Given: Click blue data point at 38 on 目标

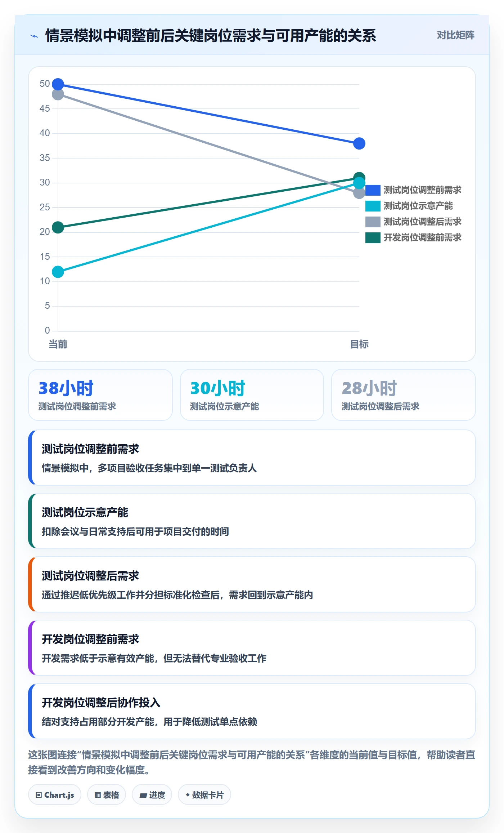Looking at the screenshot, I should pyautogui.click(x=359, y=143).
